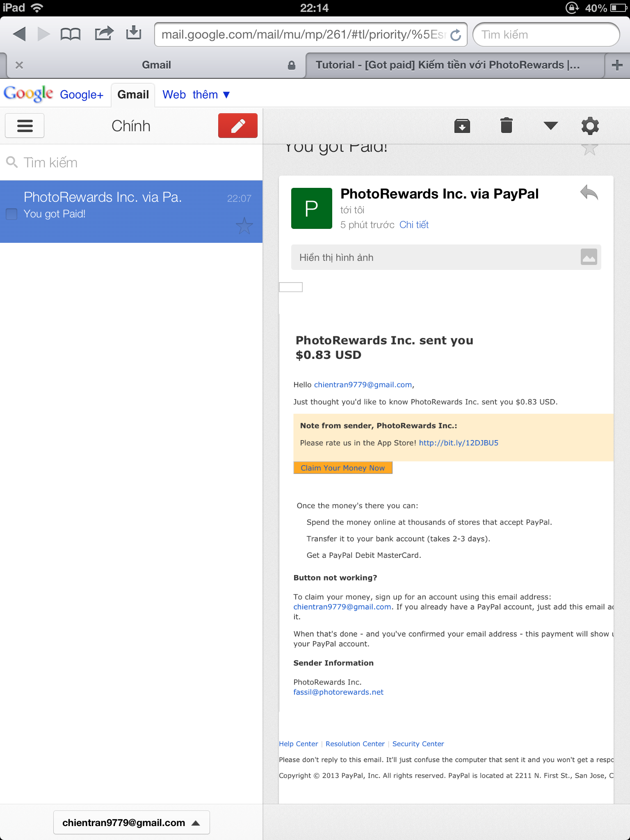Open a new browser tab with plus

coord(617,65)
